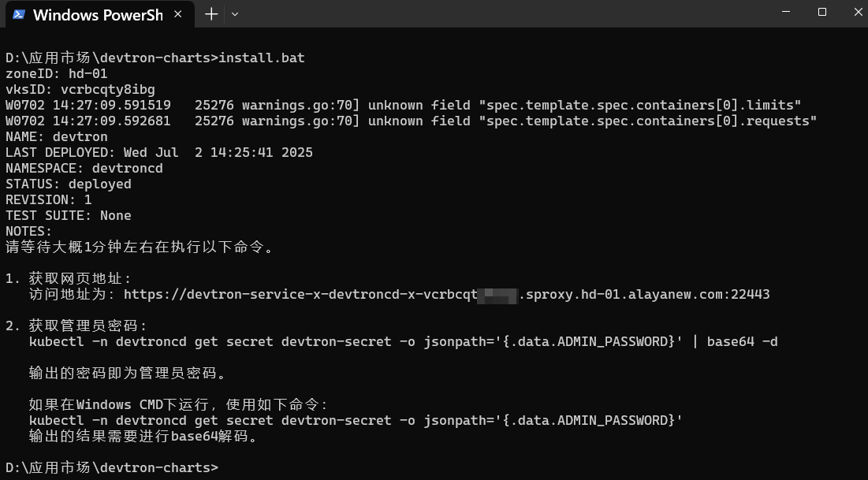Click the kubectl command ending in base64 -d
The height and width of the screenshot is (480, 868).
[403, 341]
